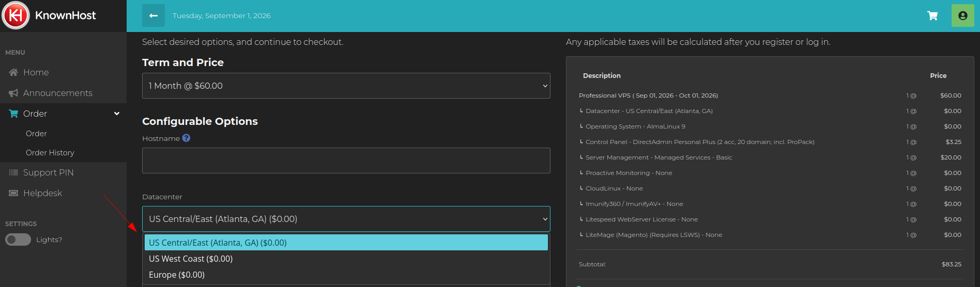The image size is (980, 287).
Task: Click the Description column header
Action: click(x=602, y=75)
